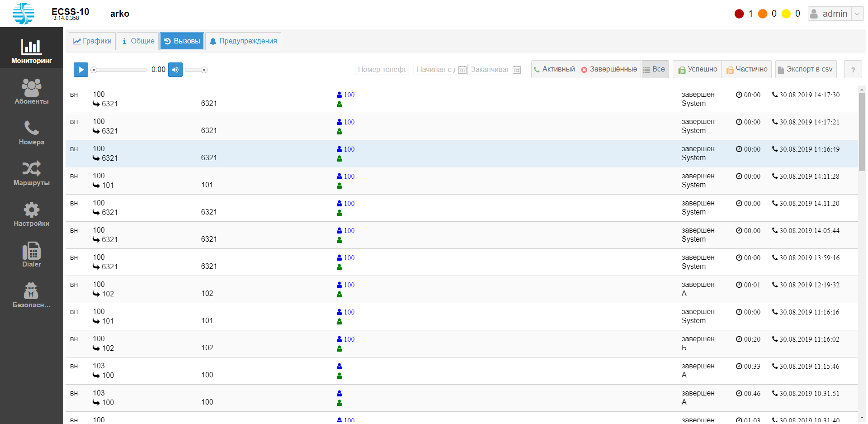868x424 pixels.
Task: Open the Безопасность security section
Action: click(32, 295)
